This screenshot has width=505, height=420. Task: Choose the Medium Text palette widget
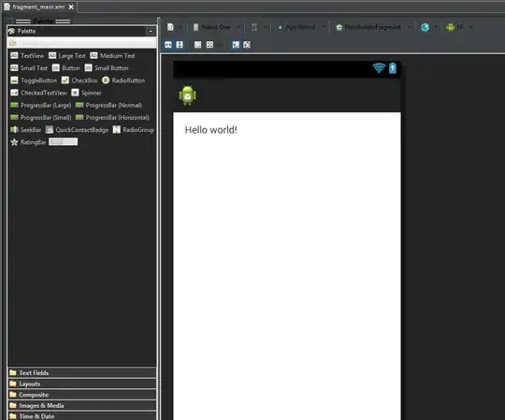click(112, 56)
